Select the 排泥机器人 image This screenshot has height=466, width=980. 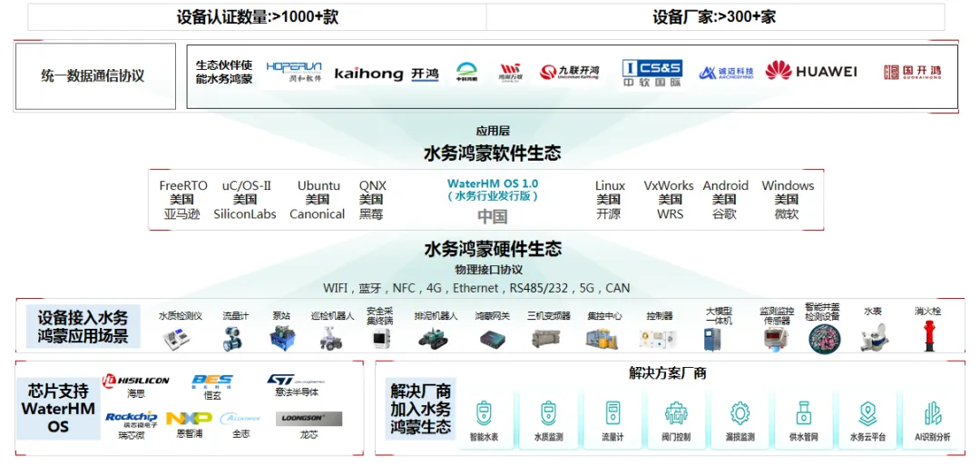(x=434, y=339)
